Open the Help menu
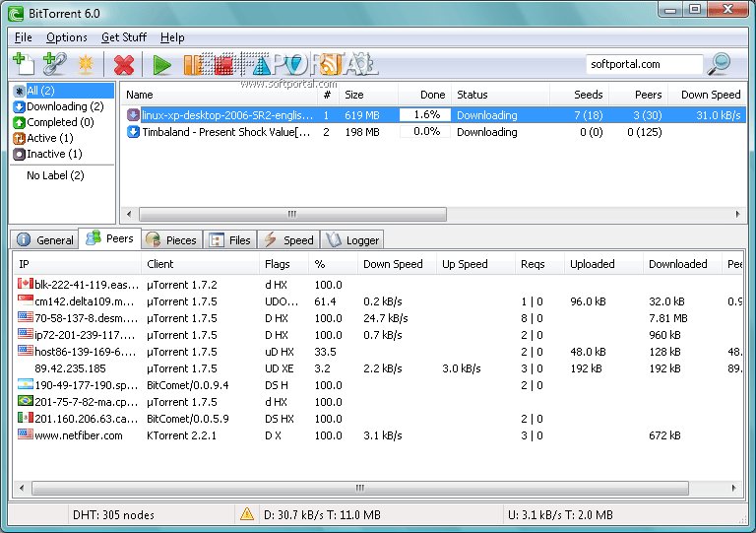This screenshot has height=533, width=756. (x=172, y=37)
